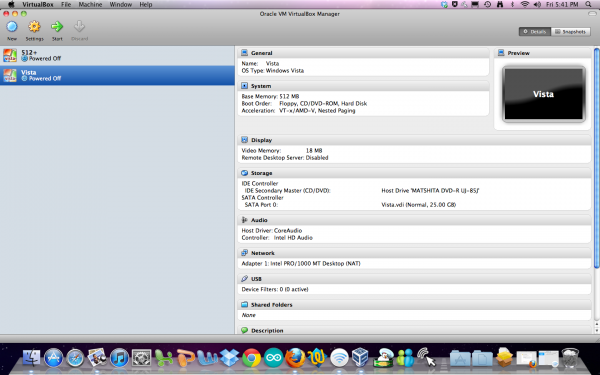Click the "Host Driver: CoreAudio" text

272,231
